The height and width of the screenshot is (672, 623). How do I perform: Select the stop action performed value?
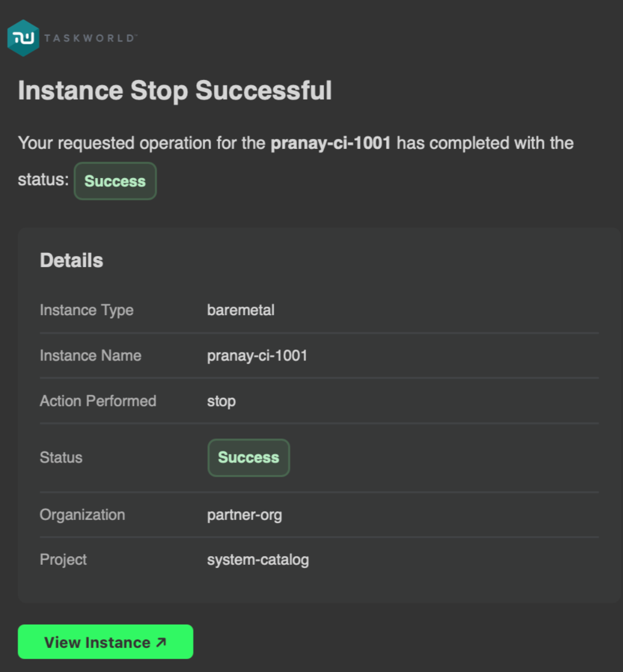click(x=221, y=401)
